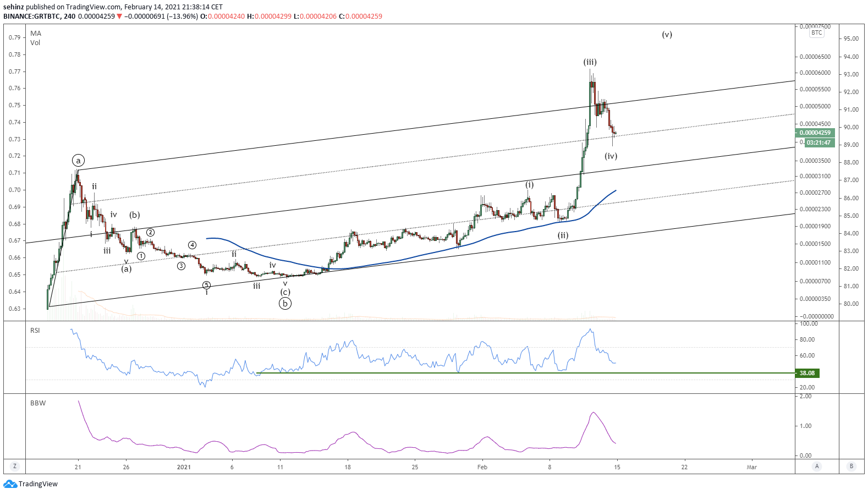
Task: Click the '0.63' value on left scale
Action: [x=14, y=309]
